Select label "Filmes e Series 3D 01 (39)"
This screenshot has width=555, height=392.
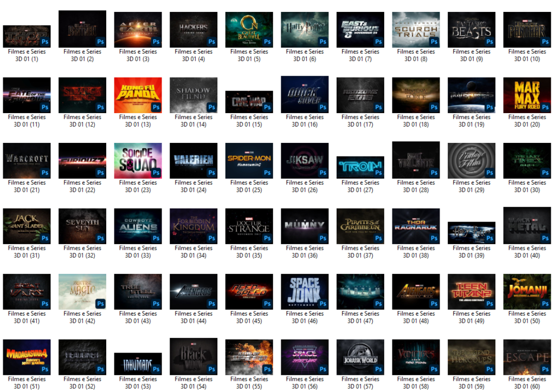472,252
